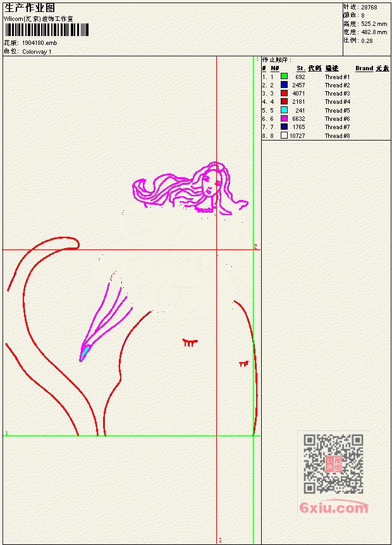Select the 'Thread #4' description

tap(337, 102)
